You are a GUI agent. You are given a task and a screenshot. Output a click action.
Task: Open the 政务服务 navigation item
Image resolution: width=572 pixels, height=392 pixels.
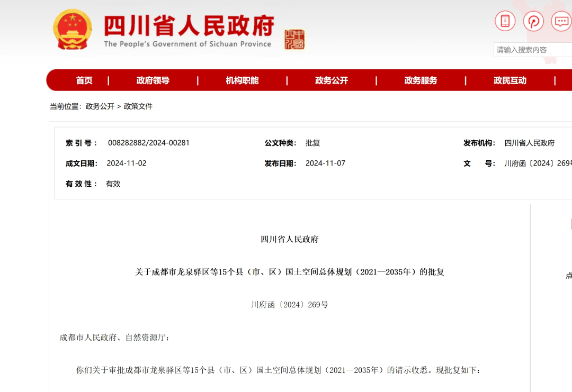[421, 80]
